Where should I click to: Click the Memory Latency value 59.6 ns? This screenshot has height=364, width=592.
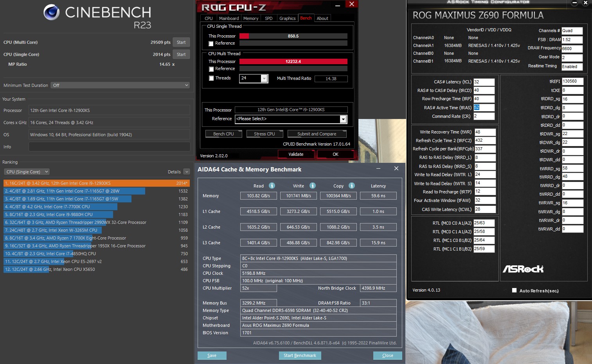pyautogui.click(x=378, y=196)
